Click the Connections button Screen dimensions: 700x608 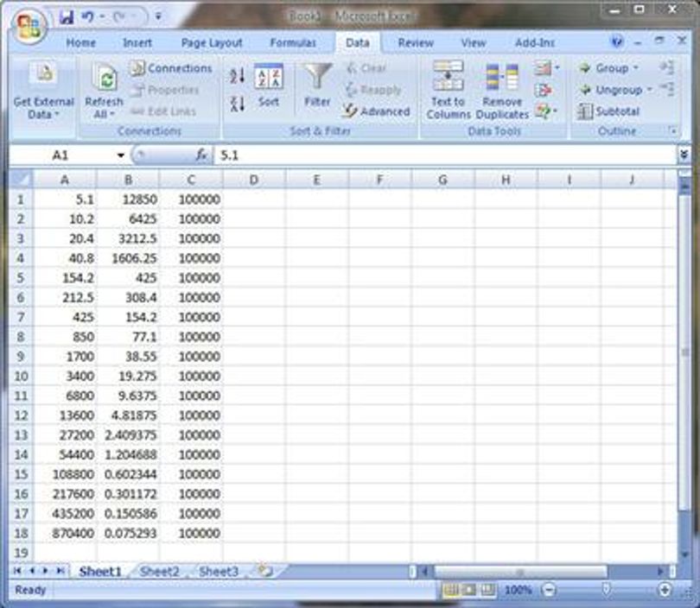171,68
